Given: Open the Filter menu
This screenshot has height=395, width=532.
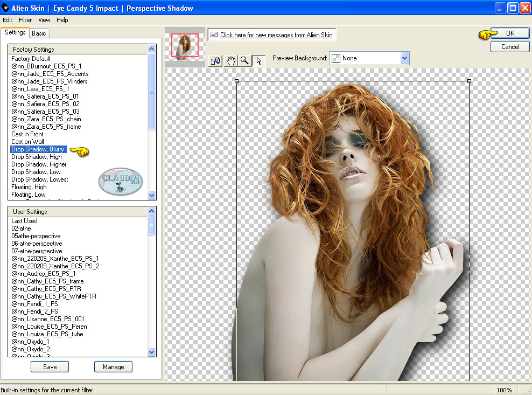Looking at the screenshot, I should click(25, 20).
